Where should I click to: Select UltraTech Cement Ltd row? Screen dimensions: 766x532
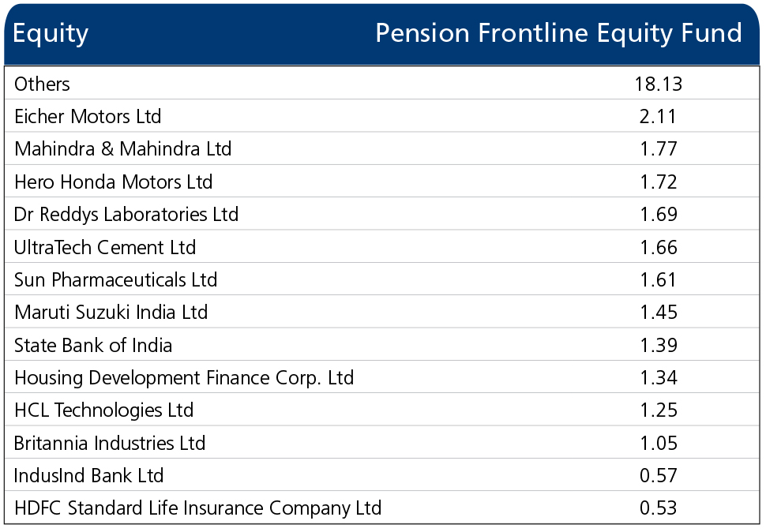[x=382, y=247]
